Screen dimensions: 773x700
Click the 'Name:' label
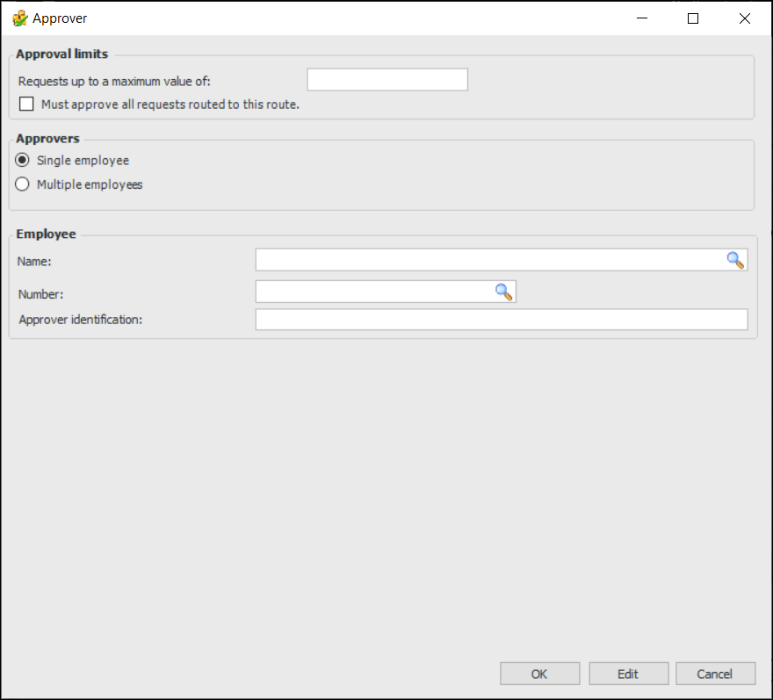(34, 261)
